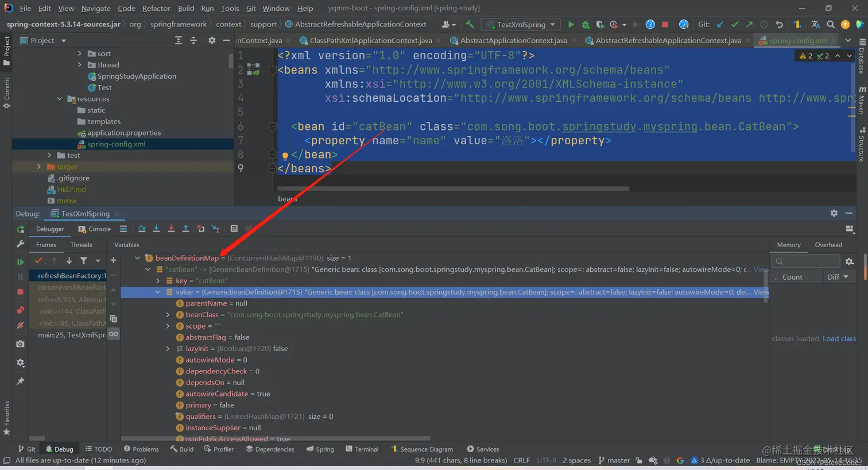Click the translate icon in top toolbar

(x=816, y=24)
